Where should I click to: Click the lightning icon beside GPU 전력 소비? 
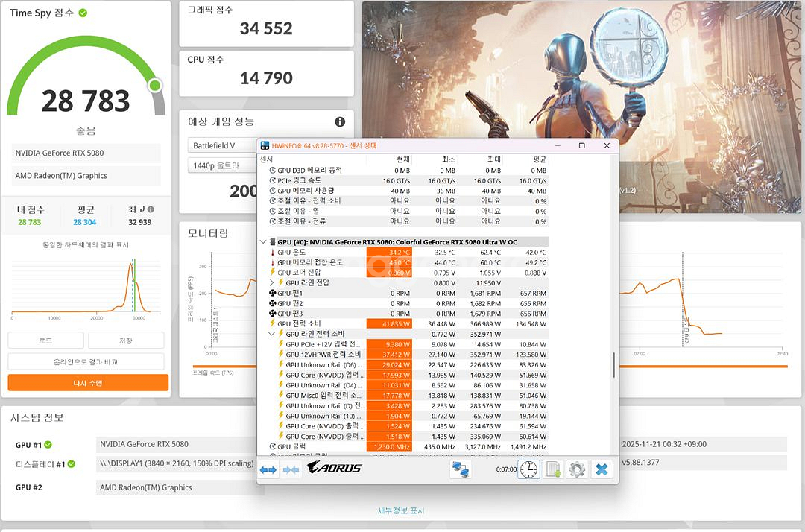tap(272, 322)
